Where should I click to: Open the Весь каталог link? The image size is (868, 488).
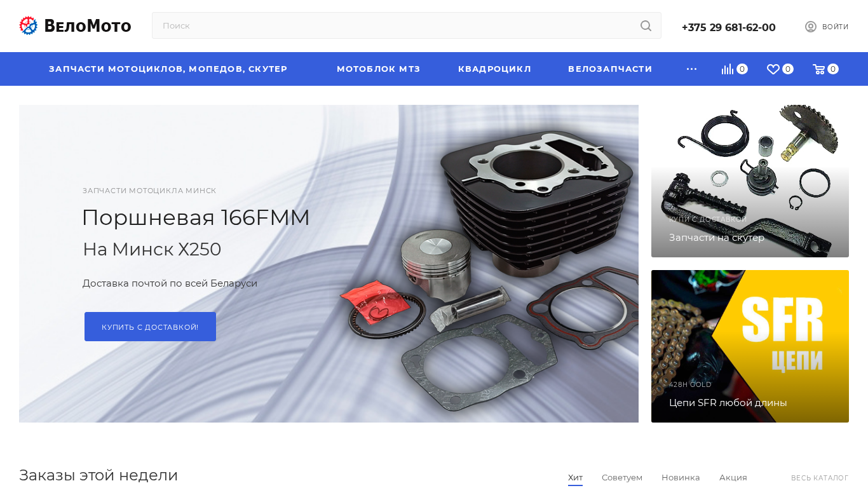coord(819,478)
